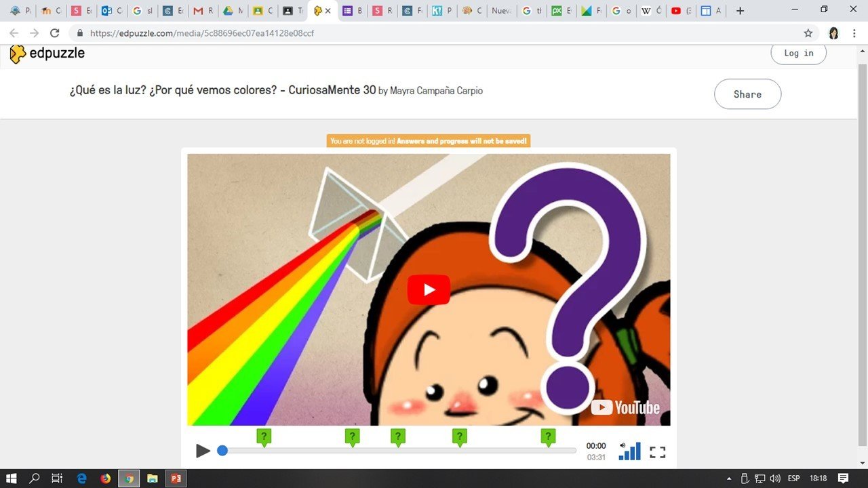Open the fifth green question marker
Viewport: 868px width, 488px height.
coord(548,438)
